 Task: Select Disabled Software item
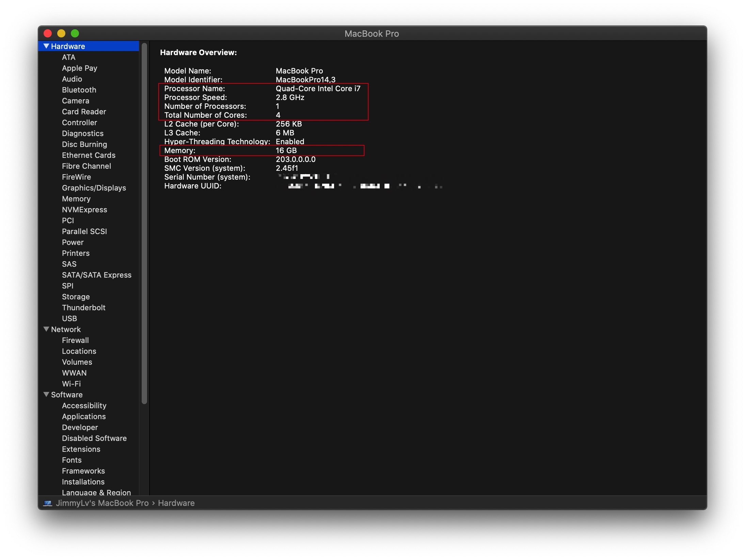pos(94,438)
